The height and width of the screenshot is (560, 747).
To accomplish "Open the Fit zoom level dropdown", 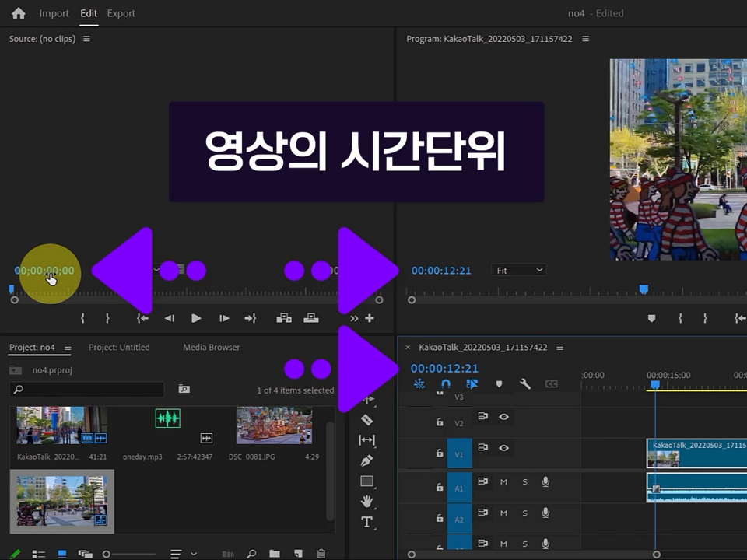I will pos(519,271).
